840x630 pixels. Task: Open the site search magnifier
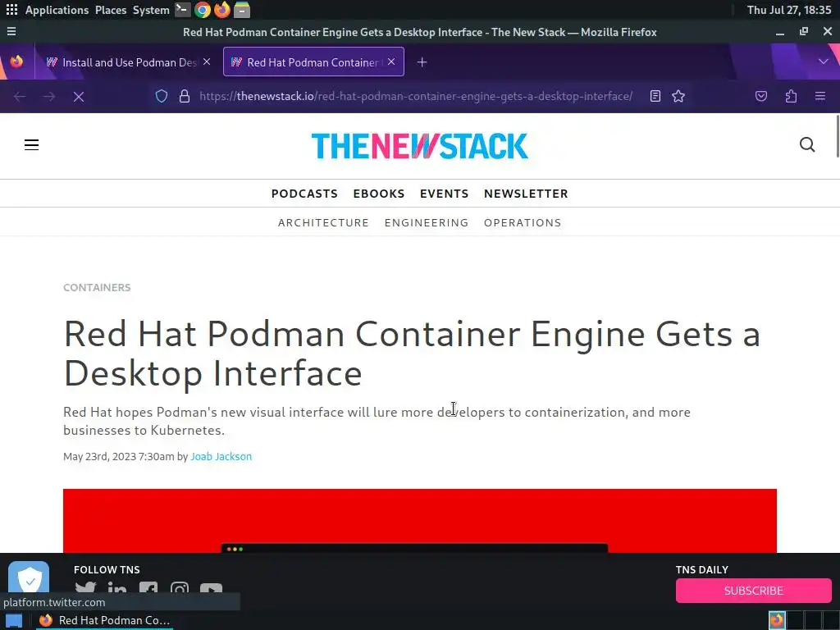tap(807, 144)
